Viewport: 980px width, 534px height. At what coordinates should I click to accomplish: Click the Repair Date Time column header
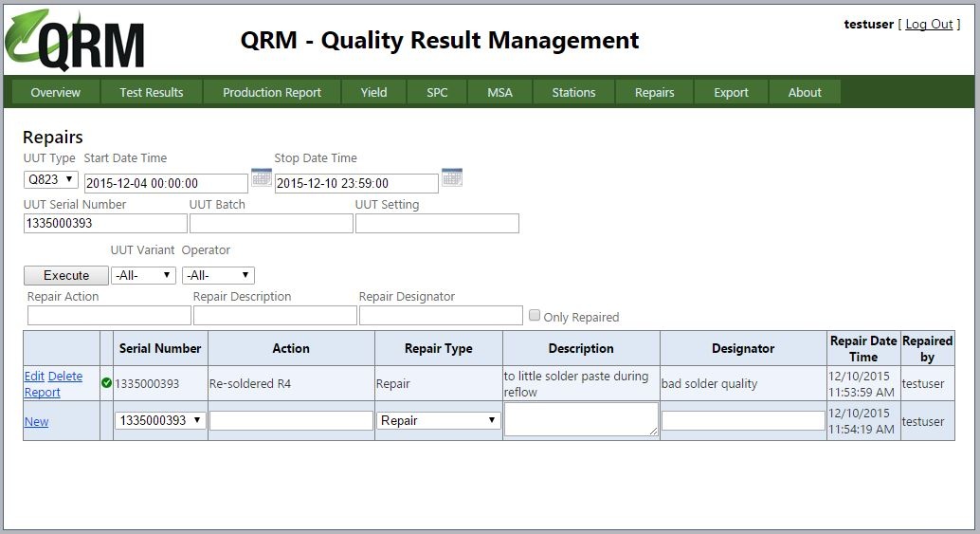[863, 348]
